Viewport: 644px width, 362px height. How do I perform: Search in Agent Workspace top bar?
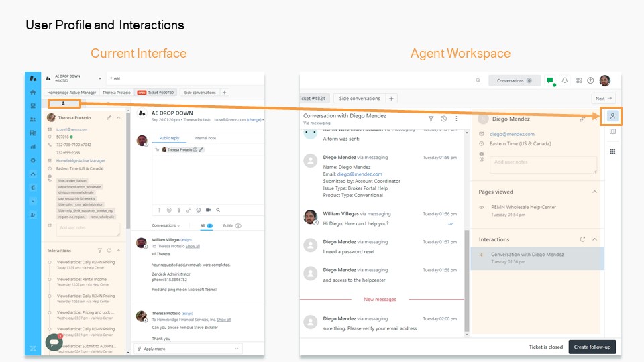pyautogui.click(x=478, y=81)
